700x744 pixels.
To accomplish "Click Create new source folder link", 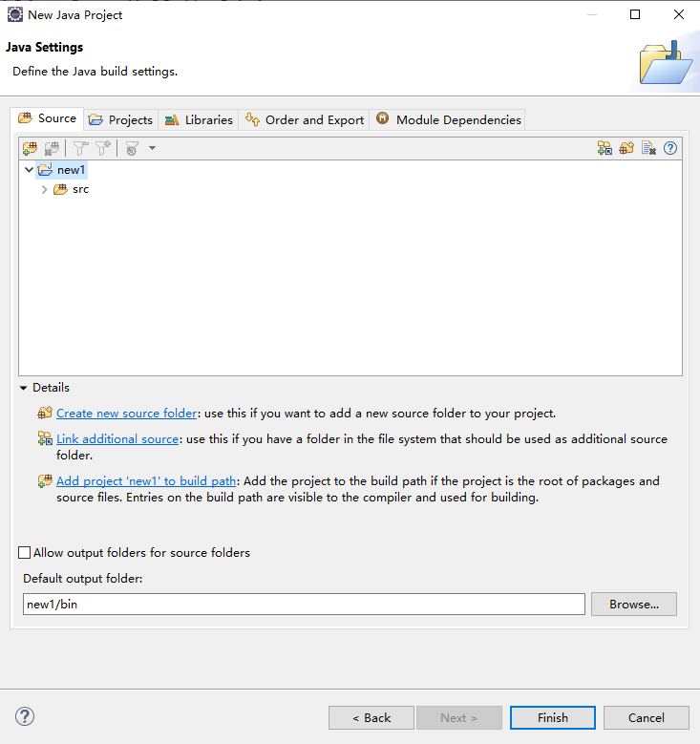I will pyautogui.click(x=126, y=414).
